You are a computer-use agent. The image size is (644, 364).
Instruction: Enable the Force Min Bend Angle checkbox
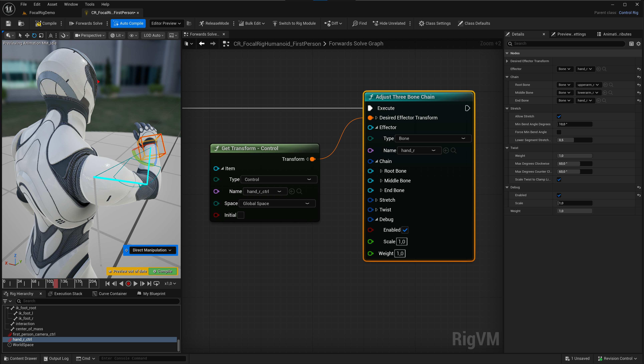[x=559, y=132]
